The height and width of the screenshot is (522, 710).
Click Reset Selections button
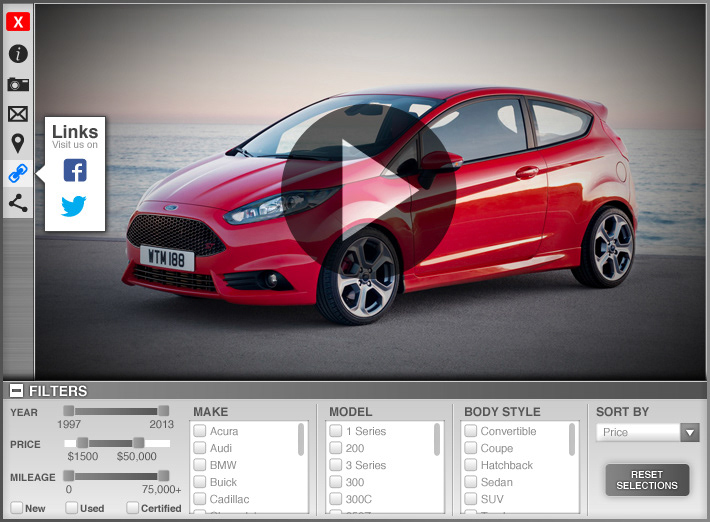648,480
